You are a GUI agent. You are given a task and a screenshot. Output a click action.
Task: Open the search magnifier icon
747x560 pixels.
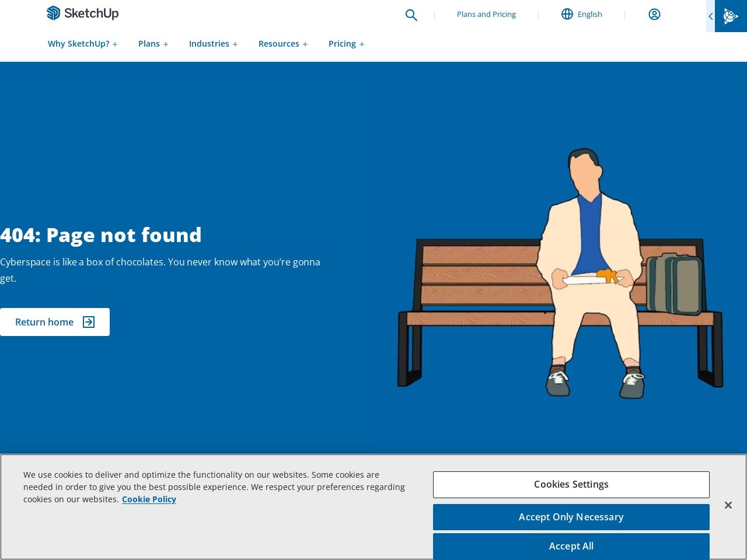point(411,15)
